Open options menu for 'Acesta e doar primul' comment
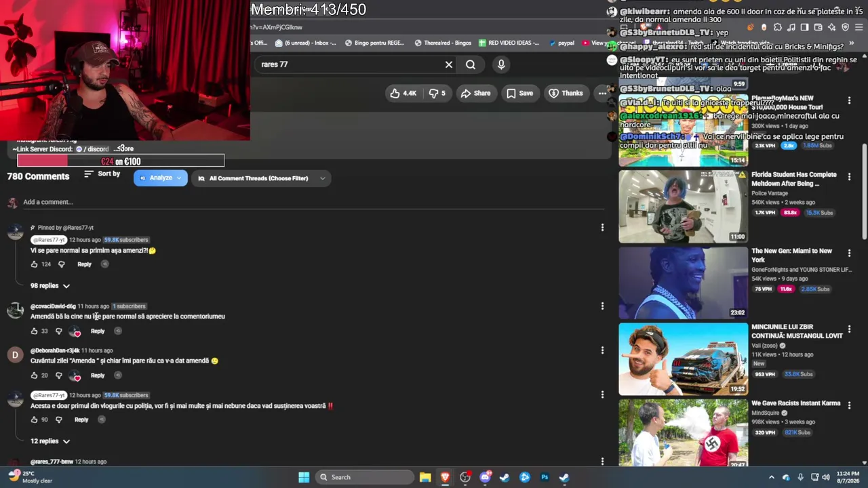 pos(602,394)
